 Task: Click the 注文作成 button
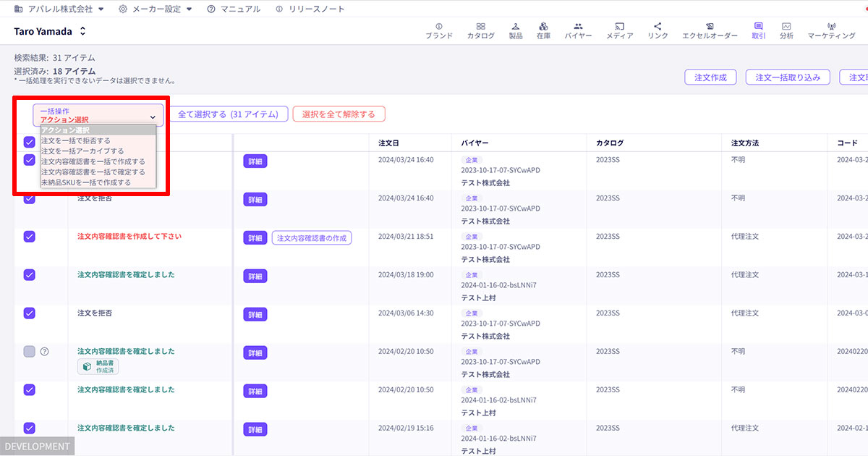coord(710,77)
